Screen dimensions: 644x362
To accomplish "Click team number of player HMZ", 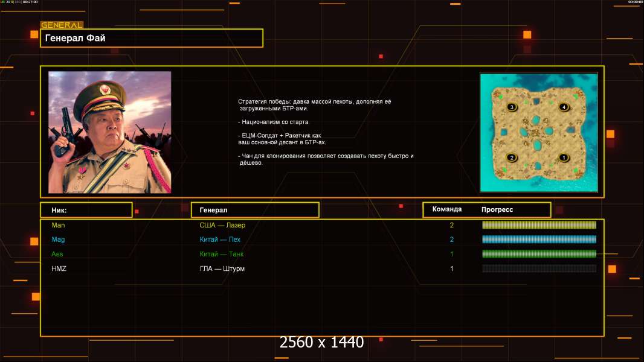I will (452, 268).
